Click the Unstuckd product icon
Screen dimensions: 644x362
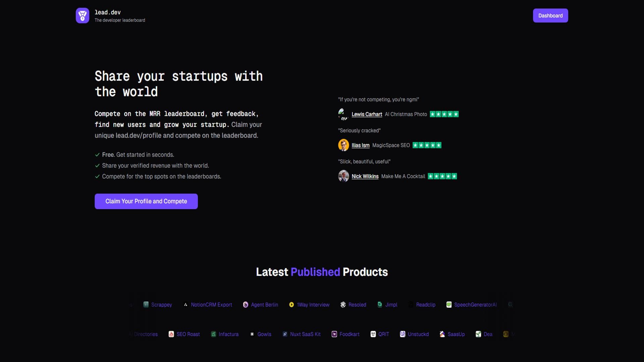tap(402, 334)
